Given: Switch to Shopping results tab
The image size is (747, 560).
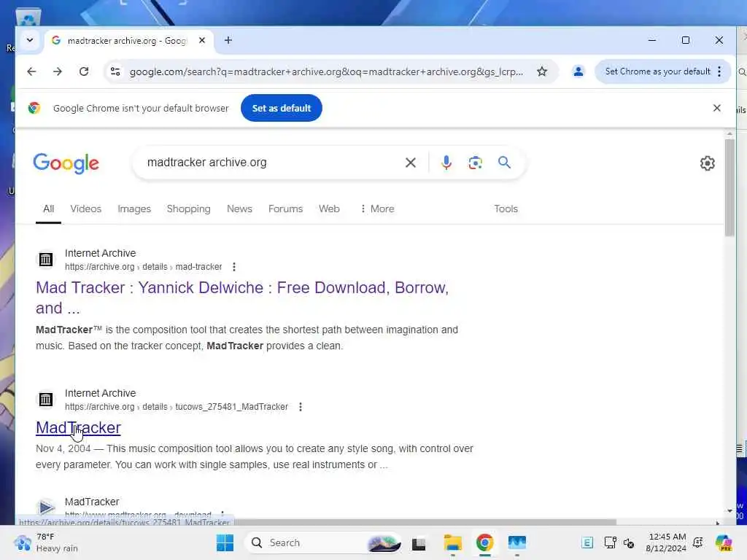Looking at the screenshot, I should 189,209.
